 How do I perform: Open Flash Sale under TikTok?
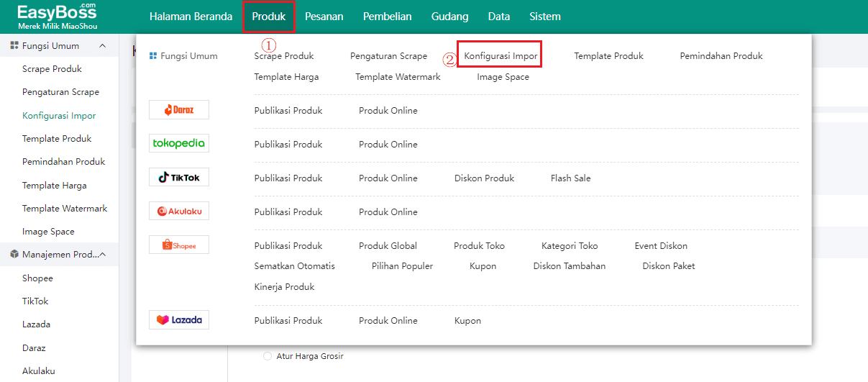570,178
